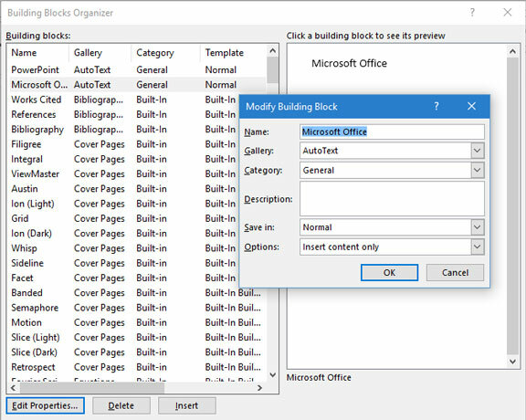Image resolution: width=526 pixels, height=420 pixels.
Task: Click the list's vertical scrollbar down arrow
Action: point(273,375)
